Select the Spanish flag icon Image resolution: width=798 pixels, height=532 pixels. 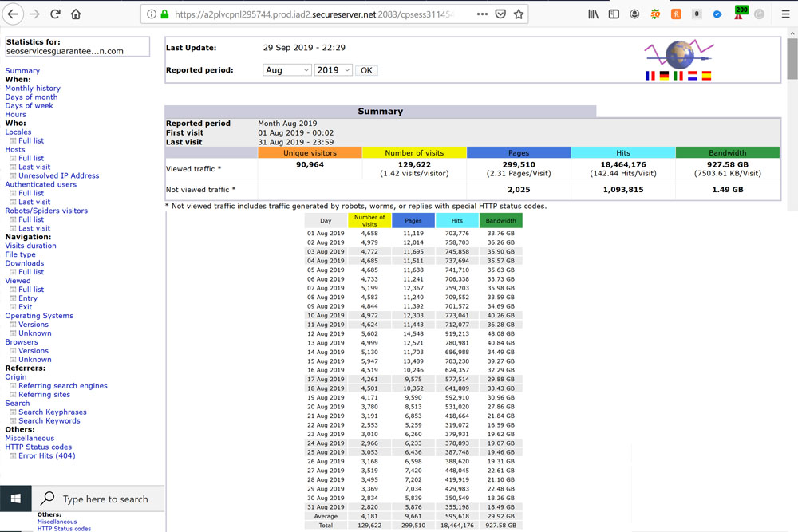pyautogui.click(x=706, y=76)
